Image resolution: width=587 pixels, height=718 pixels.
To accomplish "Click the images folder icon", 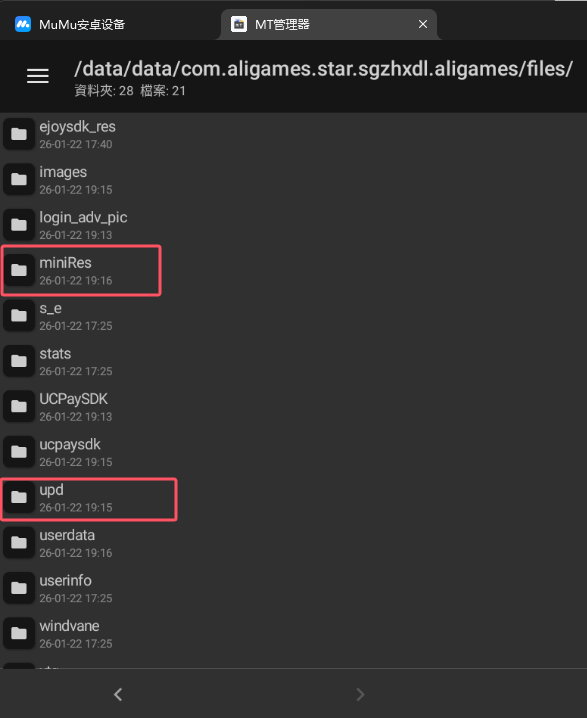I will click(x=19, y=180).
